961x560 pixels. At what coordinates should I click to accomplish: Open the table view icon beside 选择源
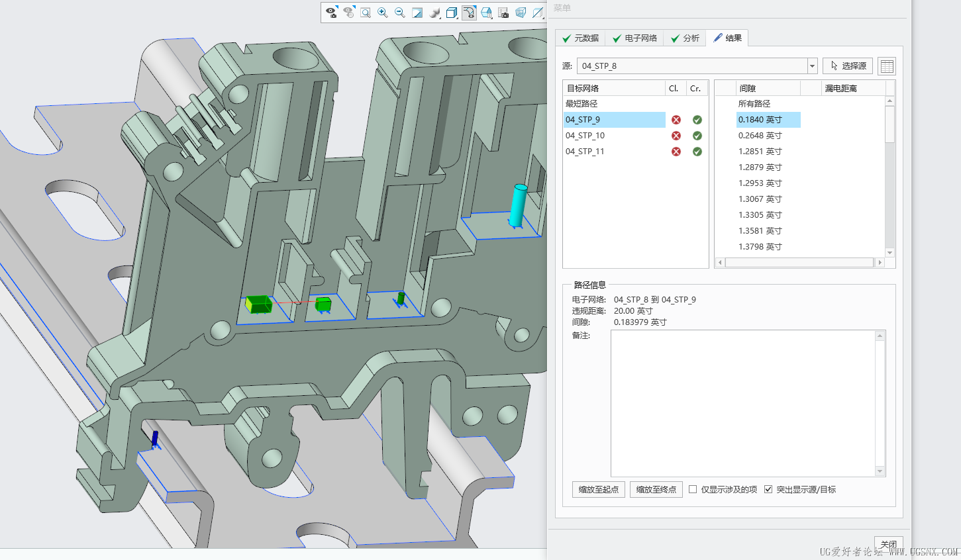click(887, 66)
